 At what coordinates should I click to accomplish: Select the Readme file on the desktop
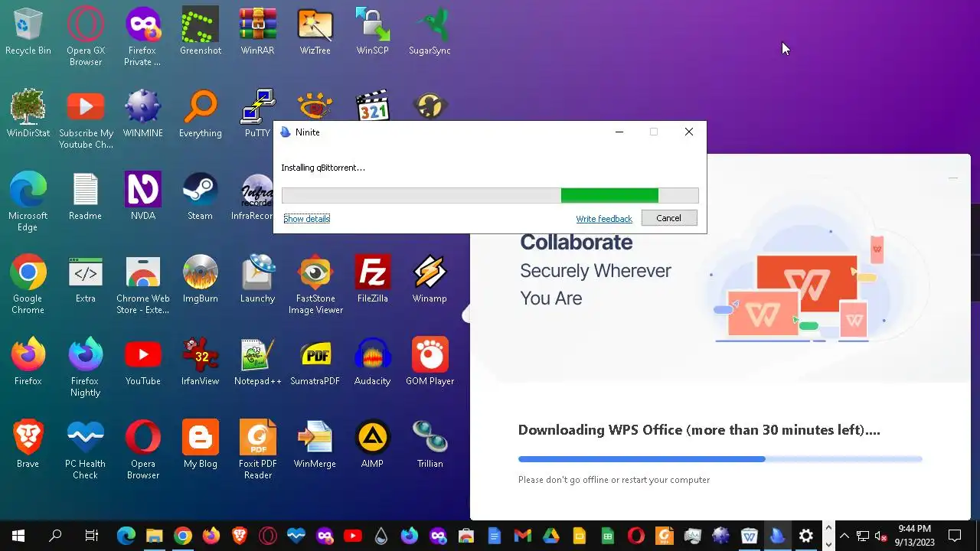86,197
